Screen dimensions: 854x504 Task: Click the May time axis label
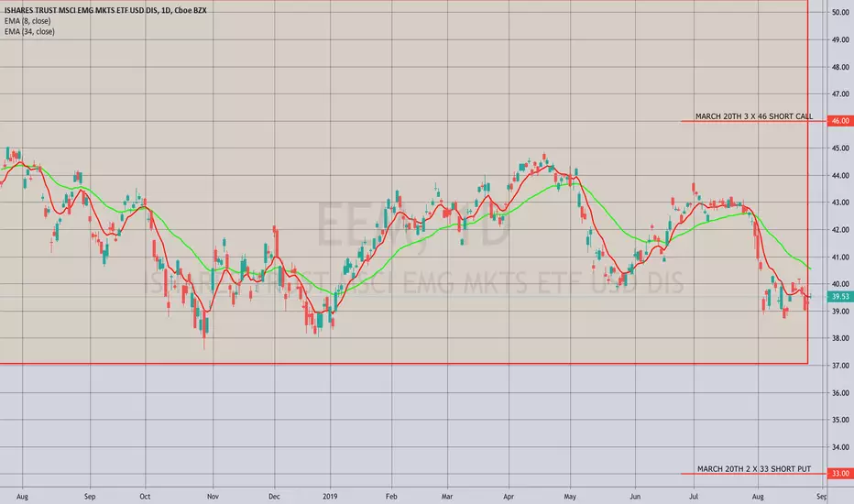[570, 497]
